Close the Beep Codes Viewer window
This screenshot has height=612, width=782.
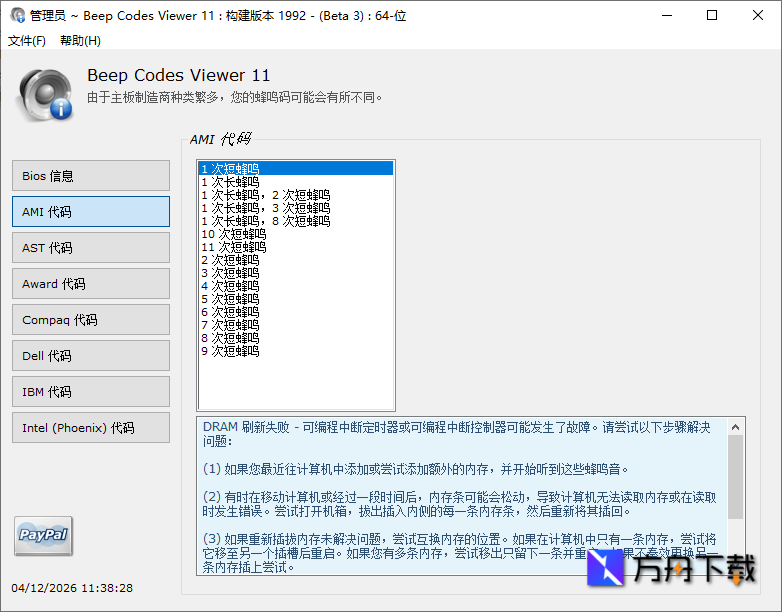coord(758,15)
